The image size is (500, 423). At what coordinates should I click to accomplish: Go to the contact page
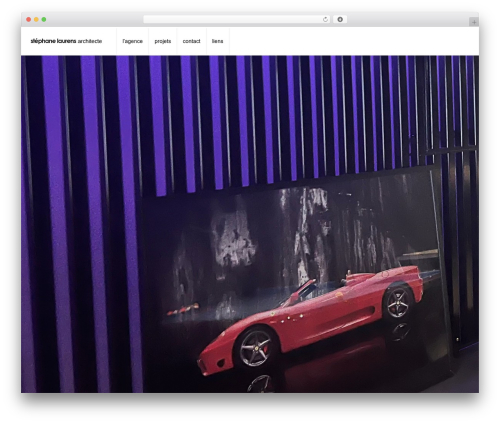point(191,41)
